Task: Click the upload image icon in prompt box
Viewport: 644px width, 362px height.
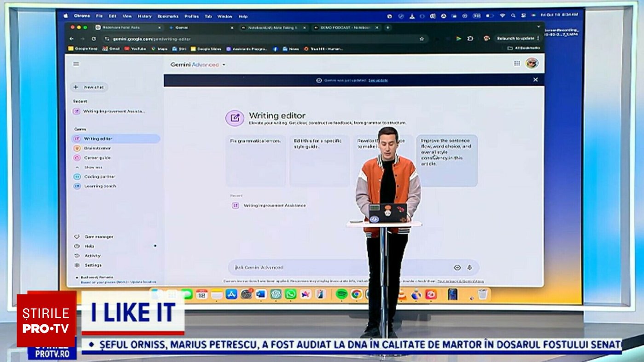Action: pyautogui.click(x=457, y=267)
